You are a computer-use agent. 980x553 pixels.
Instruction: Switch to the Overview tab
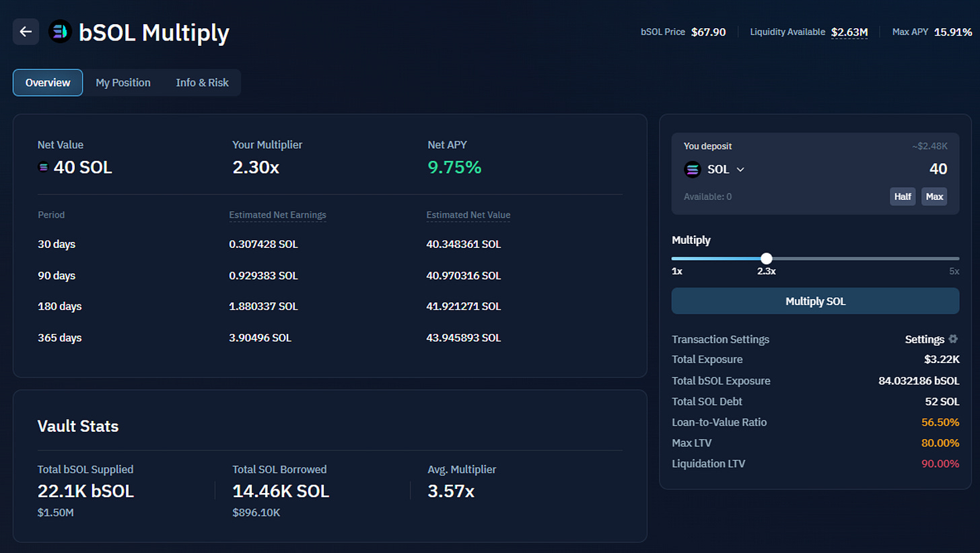click(x=48, y=83)
